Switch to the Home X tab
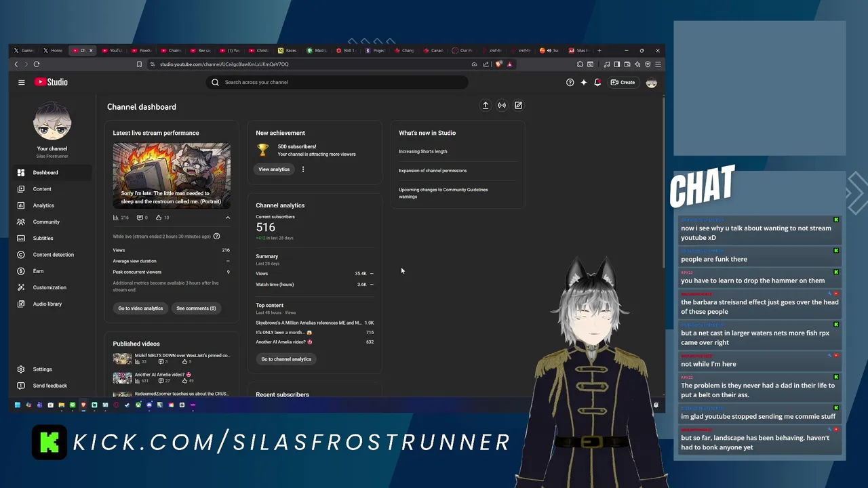This screenshot has width=868, height=488. pos(53,50)
